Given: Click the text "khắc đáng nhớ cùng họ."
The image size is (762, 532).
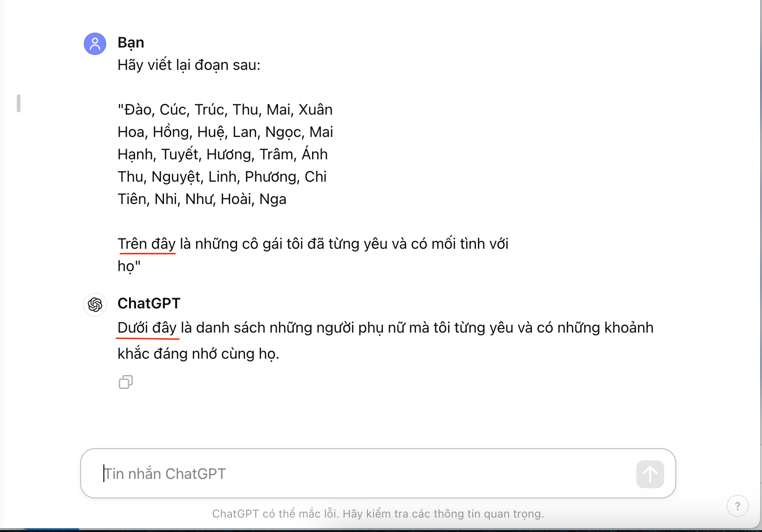Looking at the screenshot, I should coord(198,354).
